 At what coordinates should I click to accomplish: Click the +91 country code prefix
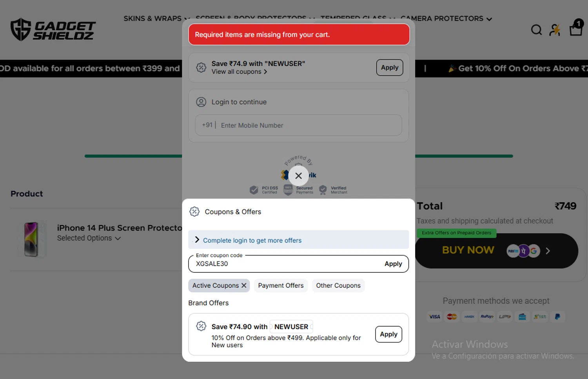(207, 125)
